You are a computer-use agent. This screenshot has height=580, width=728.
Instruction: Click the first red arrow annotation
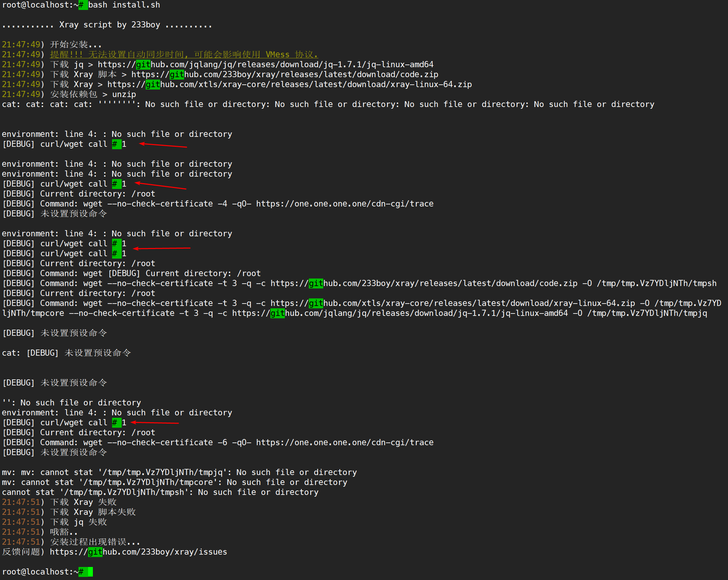coord(163,145)
